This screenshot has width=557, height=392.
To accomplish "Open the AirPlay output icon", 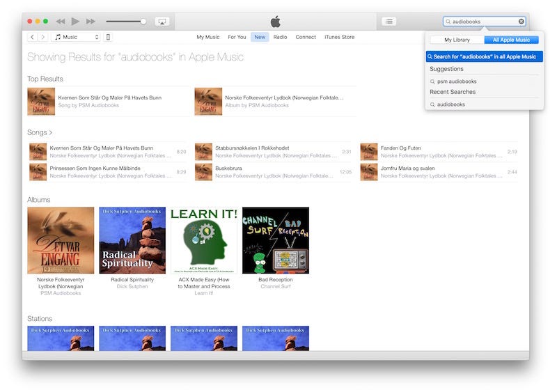I will [162, 22].
